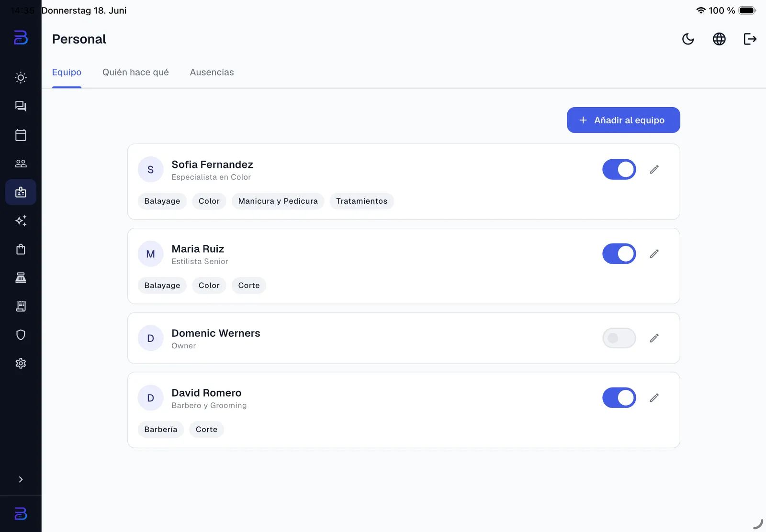766x532 pixels.
Task: Click the Añadir al equipo button
Action: [x=623, y=120]
